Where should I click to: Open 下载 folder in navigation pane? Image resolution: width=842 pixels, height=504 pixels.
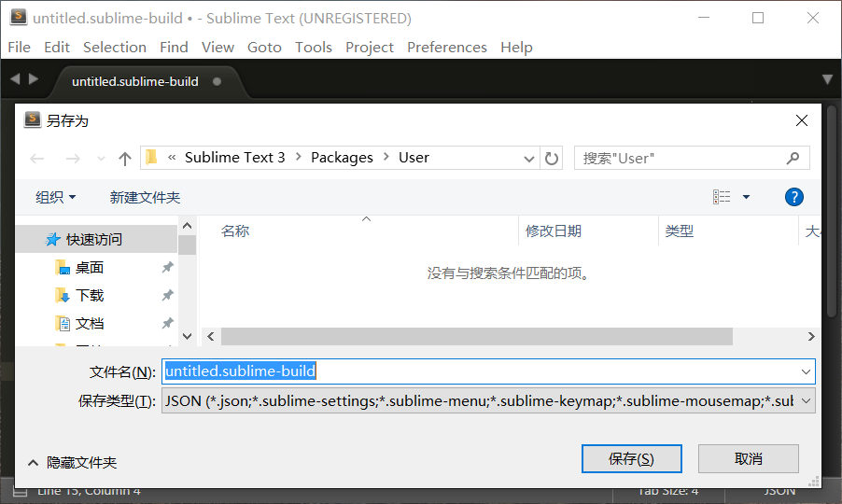click(89, 295)
